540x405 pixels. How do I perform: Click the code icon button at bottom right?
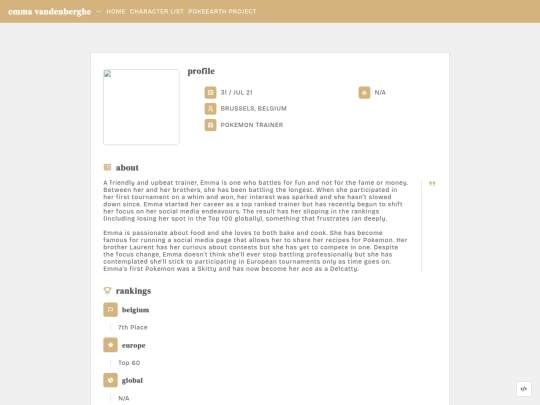523,389
